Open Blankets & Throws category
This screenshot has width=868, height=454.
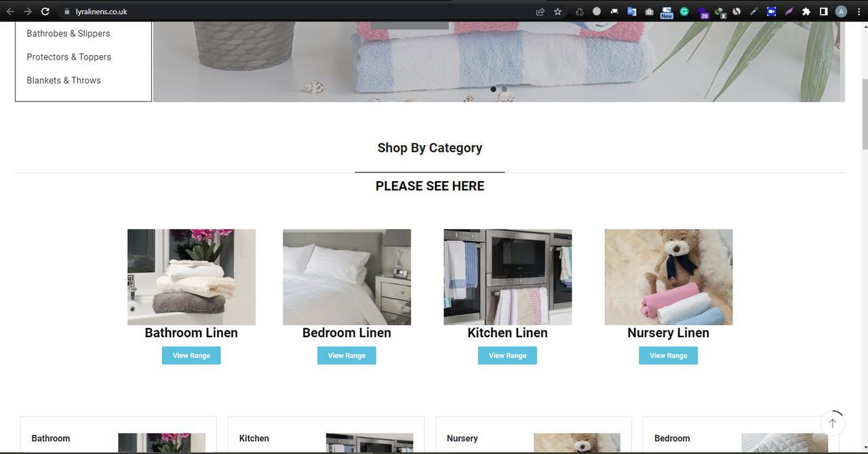click(64, 80)
